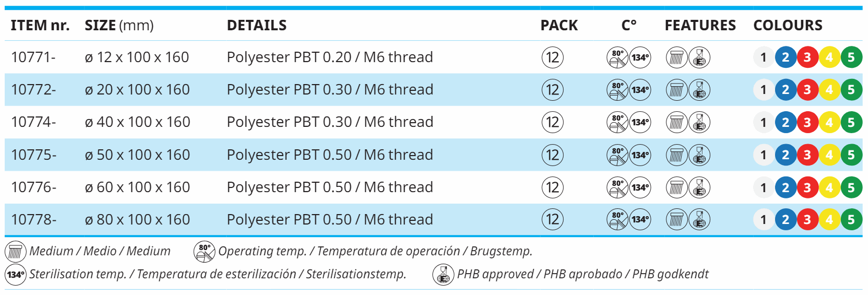Select blue colour 2 for item 10772
This screenshot has height=295, width=868.
tap(785, 90)
